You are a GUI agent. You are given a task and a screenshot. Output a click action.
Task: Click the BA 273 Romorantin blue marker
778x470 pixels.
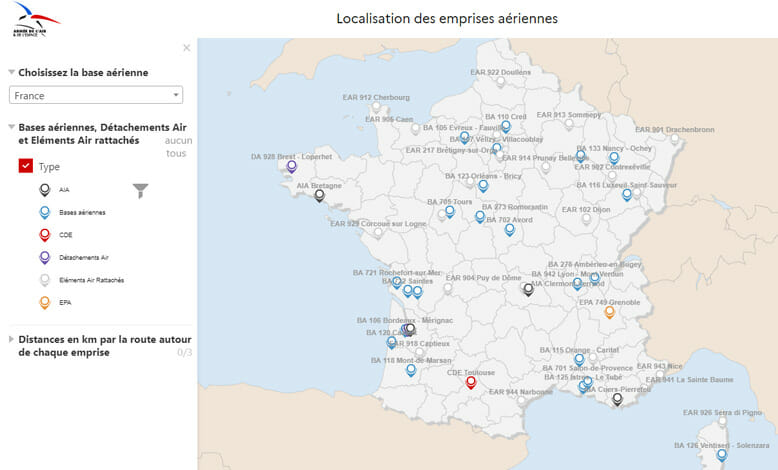point(480,216)
